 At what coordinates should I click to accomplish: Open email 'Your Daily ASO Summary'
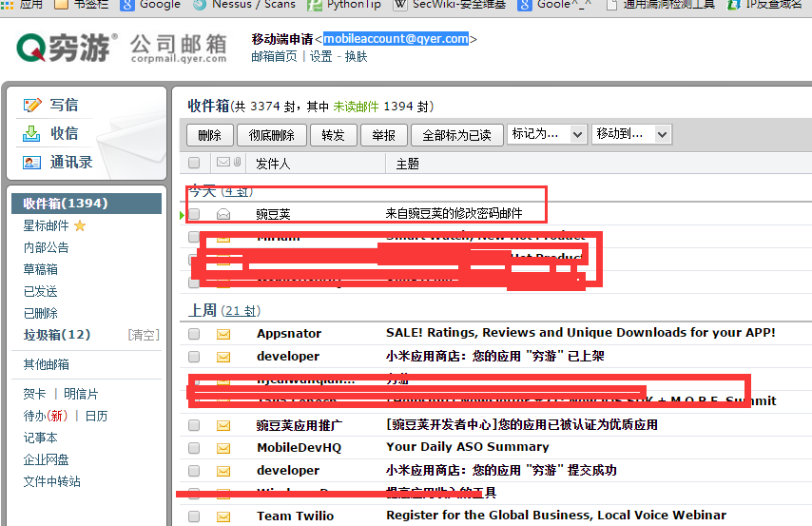click(x=468, y=447)
